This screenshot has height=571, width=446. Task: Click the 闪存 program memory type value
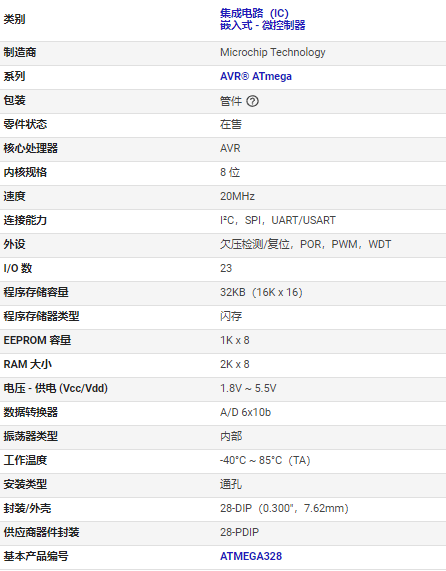pos(231,316)
